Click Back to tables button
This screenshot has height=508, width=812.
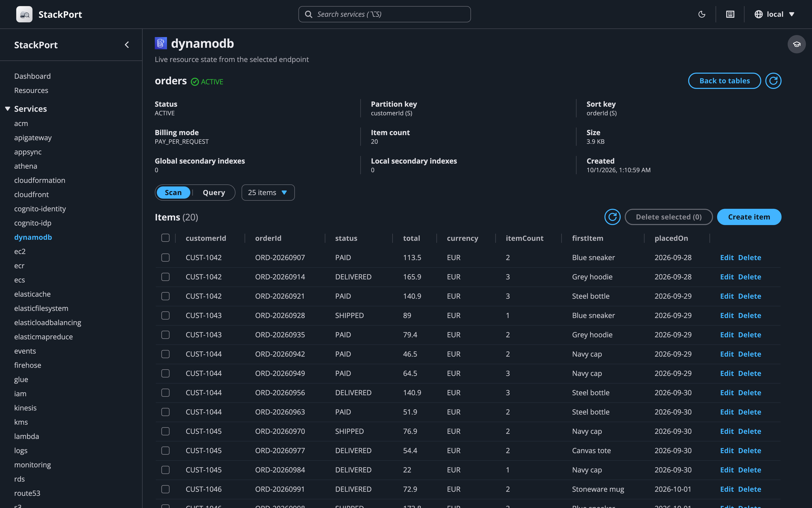tap(724, 81)
